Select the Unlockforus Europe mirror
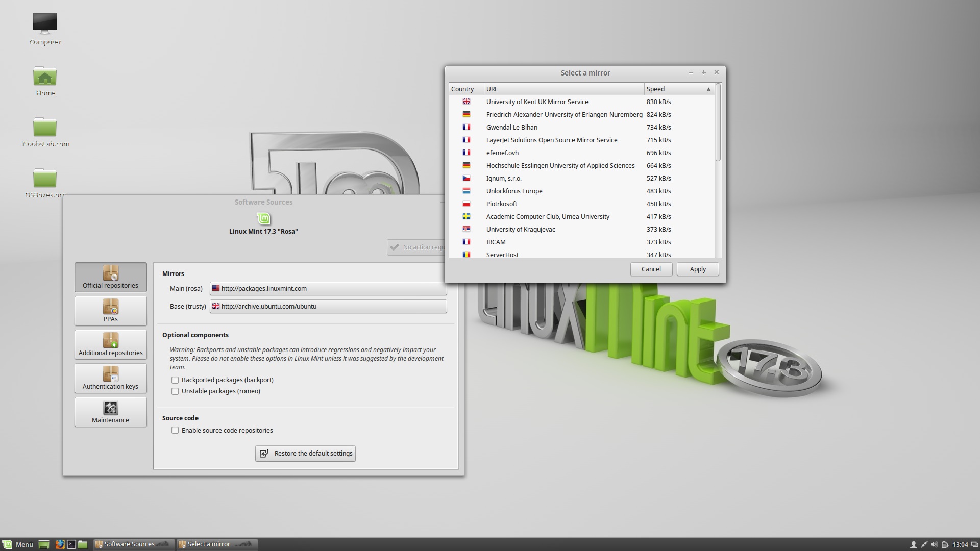 pos(582,191)
